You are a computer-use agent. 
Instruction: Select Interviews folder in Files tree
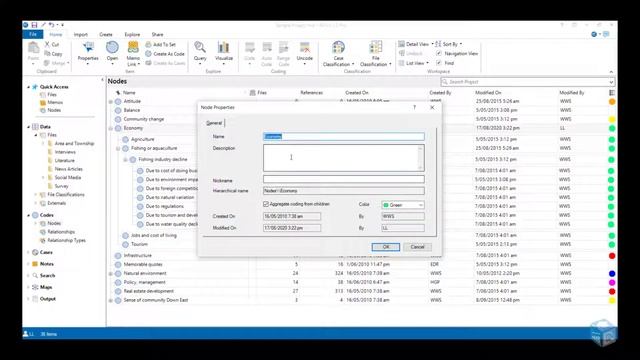[65, 152]
